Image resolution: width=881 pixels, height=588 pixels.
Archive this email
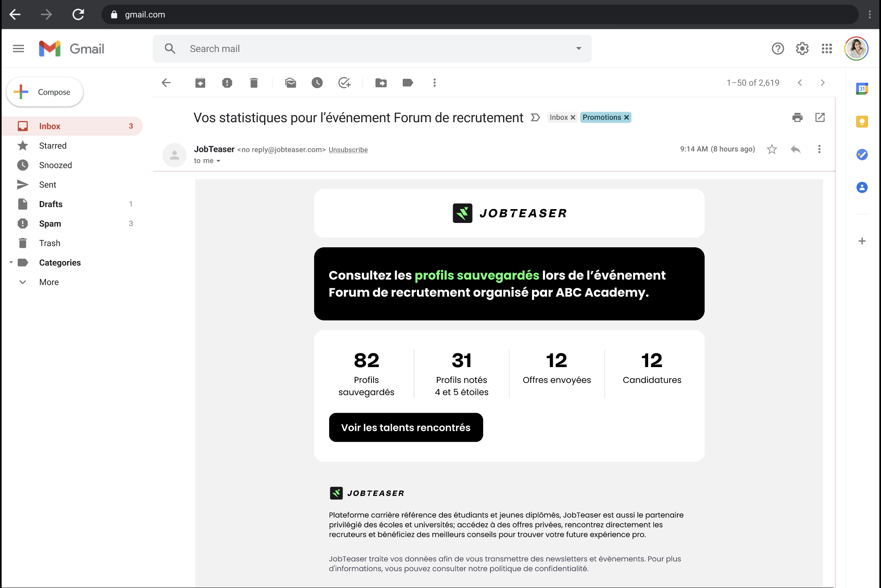(x=200, y=83)
